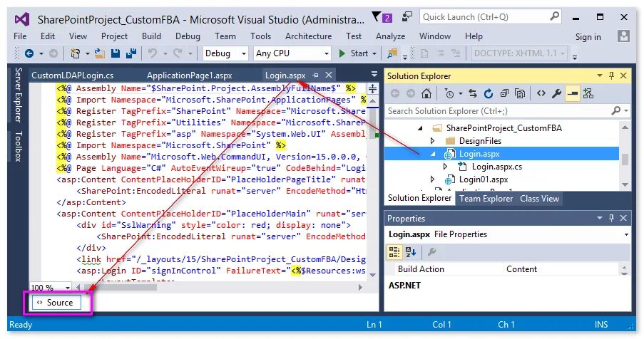Click the editor horizontal scrollbar thumb

121,287
